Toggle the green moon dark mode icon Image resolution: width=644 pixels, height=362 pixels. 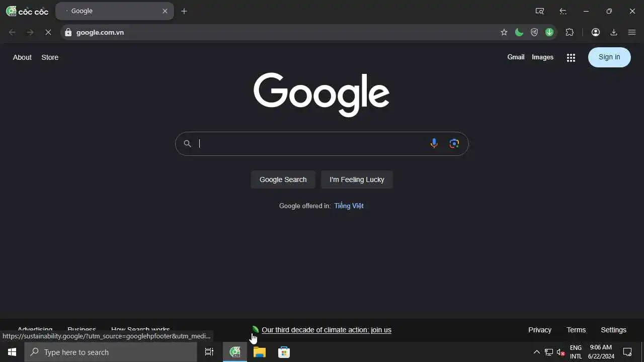519,32
